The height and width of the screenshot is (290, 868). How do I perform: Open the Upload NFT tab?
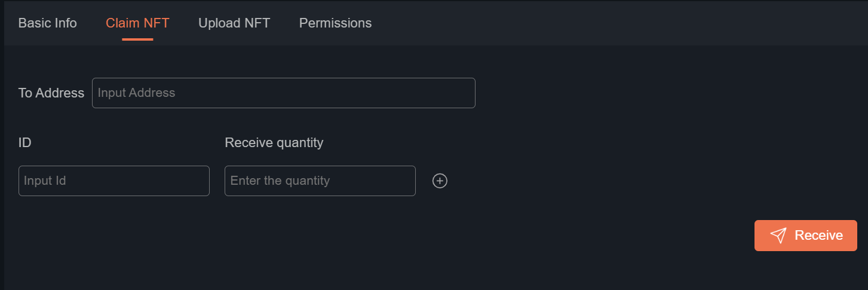234,23
